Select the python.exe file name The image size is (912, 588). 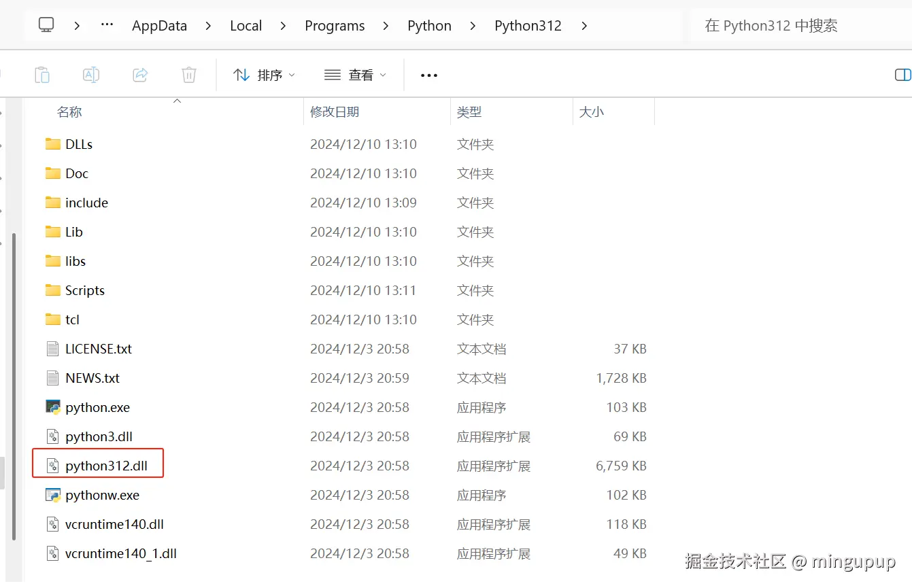[x=98, y=407]
